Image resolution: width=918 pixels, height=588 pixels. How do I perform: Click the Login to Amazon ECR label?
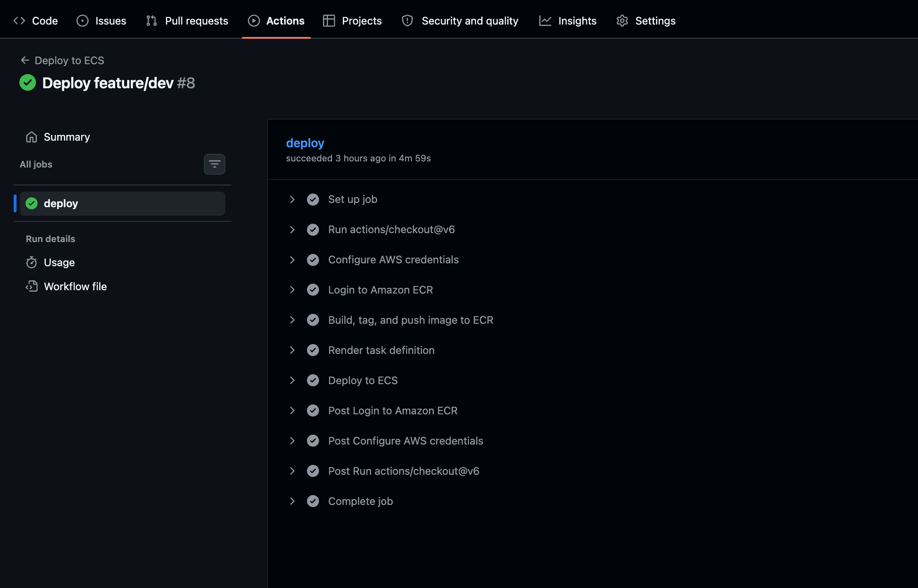pos(381,290)
